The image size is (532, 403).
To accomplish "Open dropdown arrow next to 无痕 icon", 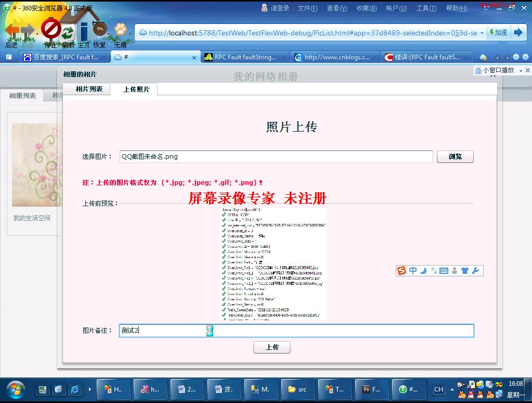I will click(x=131, y=34).
